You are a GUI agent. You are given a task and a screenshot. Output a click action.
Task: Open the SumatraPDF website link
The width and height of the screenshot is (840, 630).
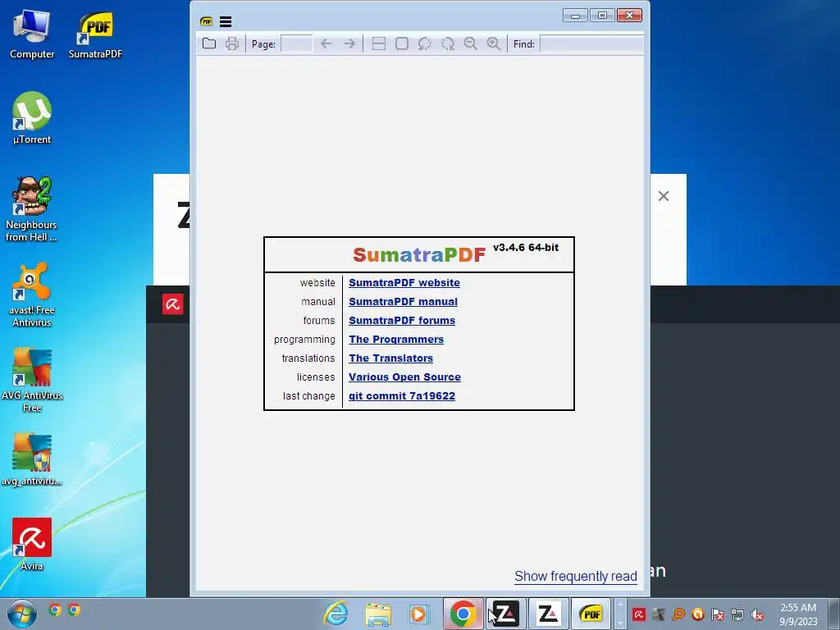click(404, 283)
